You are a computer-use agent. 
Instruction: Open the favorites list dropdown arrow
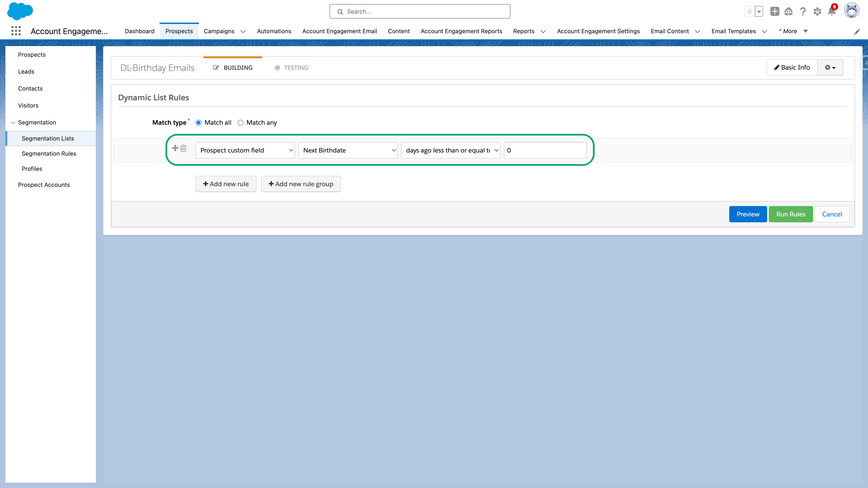click(759, 12)
